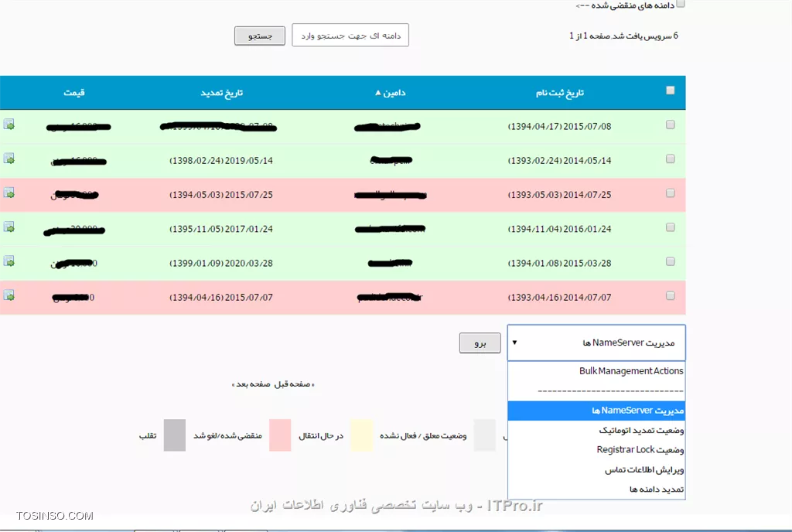Screen dimensions: 792x532
Task: Select highlighted مدیریت NameServer ها option
Action: [596, 411]
